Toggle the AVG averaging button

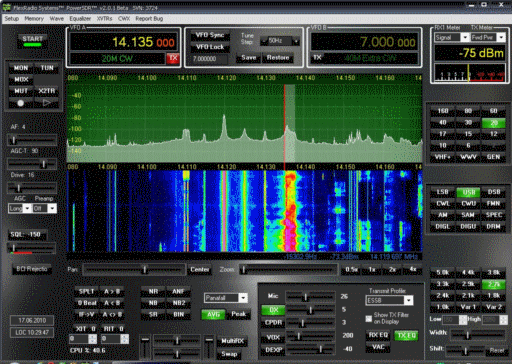point(213,314)
